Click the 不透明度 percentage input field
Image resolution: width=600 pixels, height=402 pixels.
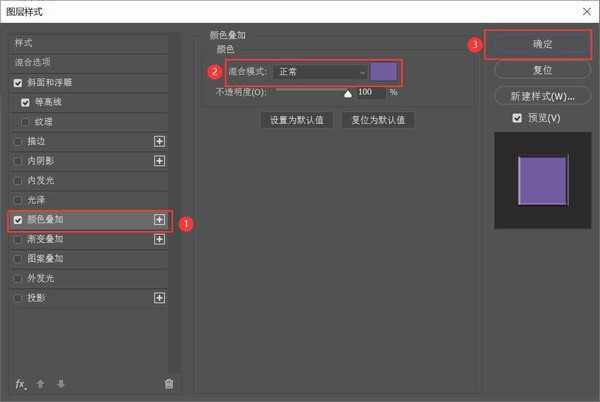tap(370, 92)
